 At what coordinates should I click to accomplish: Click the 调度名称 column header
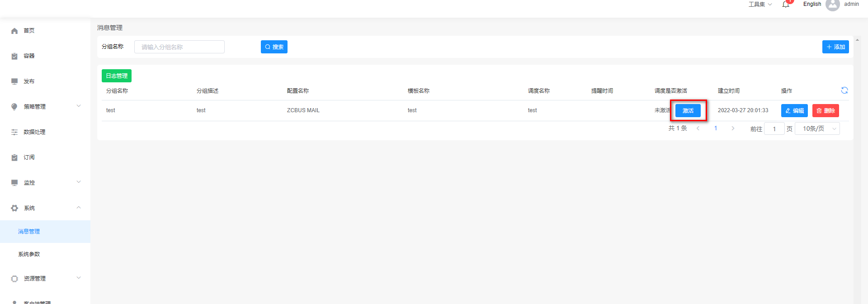539,91
